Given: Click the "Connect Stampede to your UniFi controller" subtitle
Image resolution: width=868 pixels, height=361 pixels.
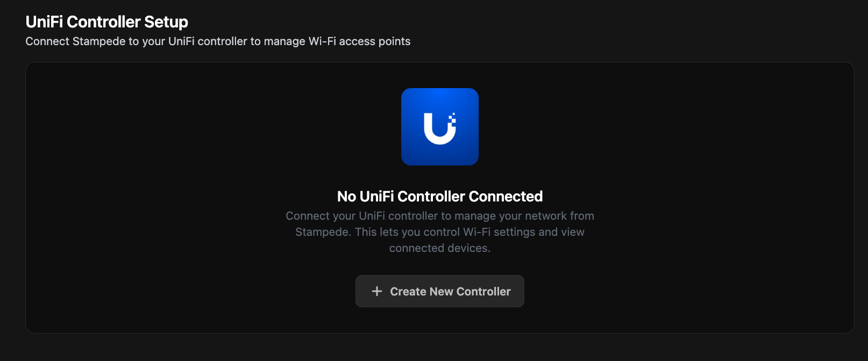Looking at the screenshot, I should 218,41.
